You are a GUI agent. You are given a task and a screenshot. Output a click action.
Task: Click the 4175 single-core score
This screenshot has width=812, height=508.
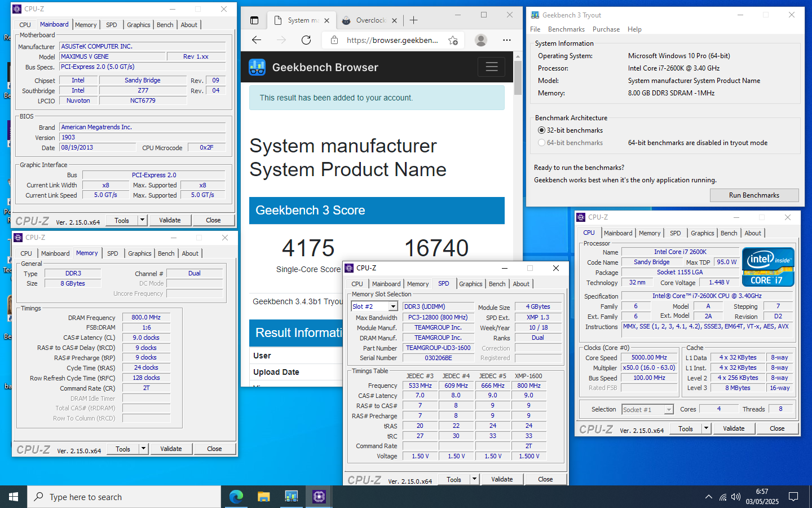click(x=308, y=248)
